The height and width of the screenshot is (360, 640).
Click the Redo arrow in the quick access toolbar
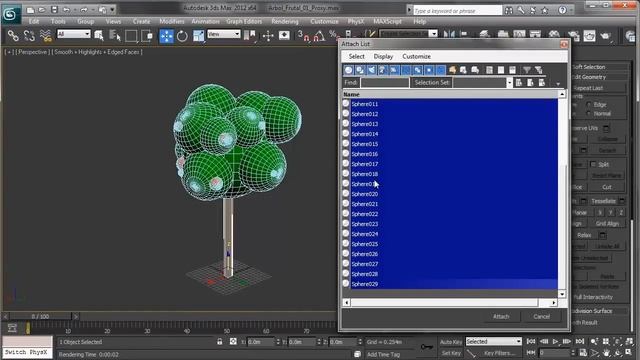point(84,9)
